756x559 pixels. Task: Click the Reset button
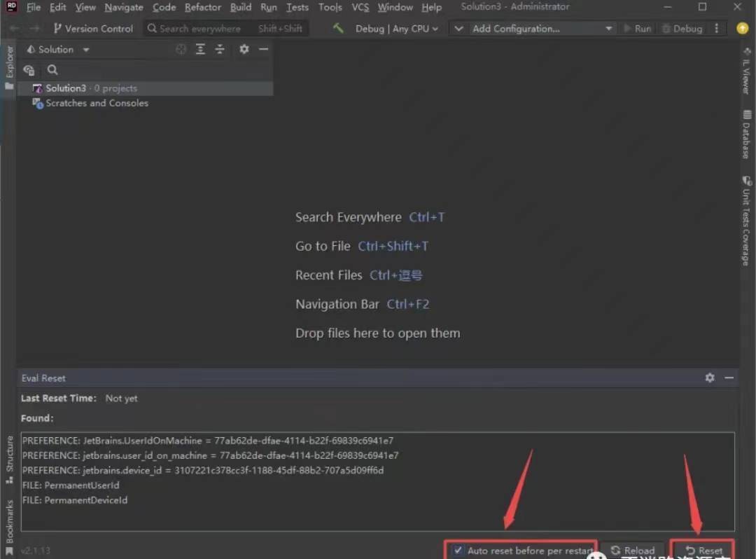coord(703,551)
